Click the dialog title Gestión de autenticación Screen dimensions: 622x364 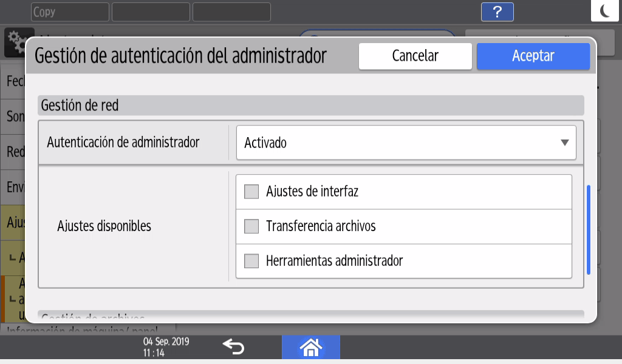(x=180, y=56)
